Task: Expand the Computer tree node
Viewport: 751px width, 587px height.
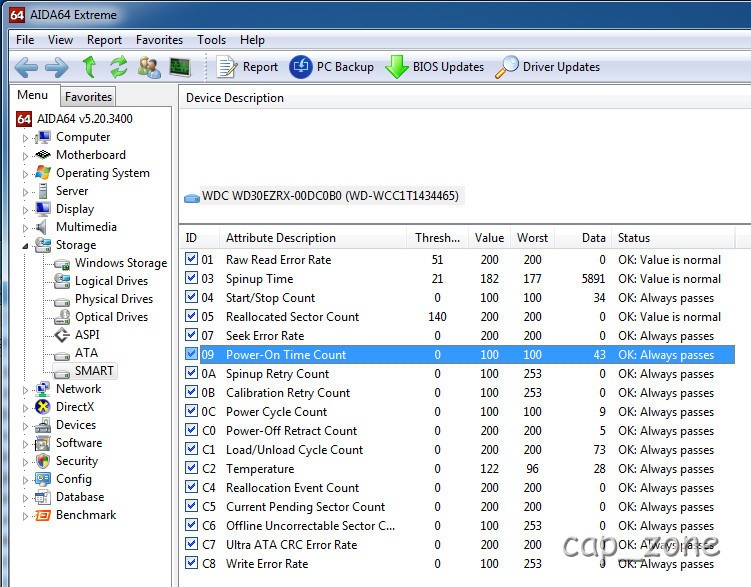Action: [25, 138]
